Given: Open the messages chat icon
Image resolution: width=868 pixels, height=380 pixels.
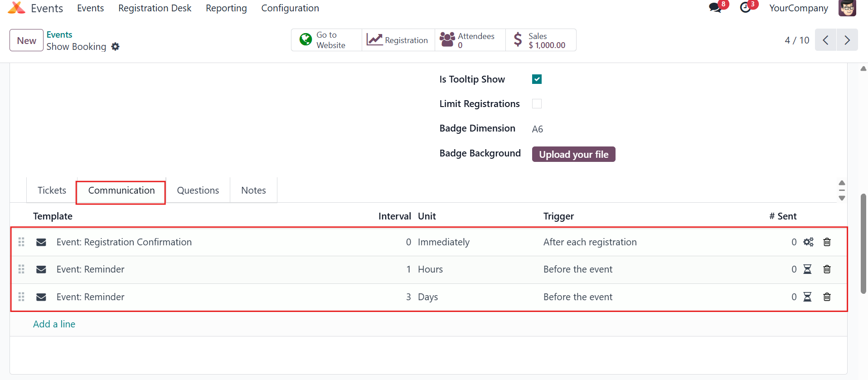Looking at the screenshot, I should tap(715, 8).
